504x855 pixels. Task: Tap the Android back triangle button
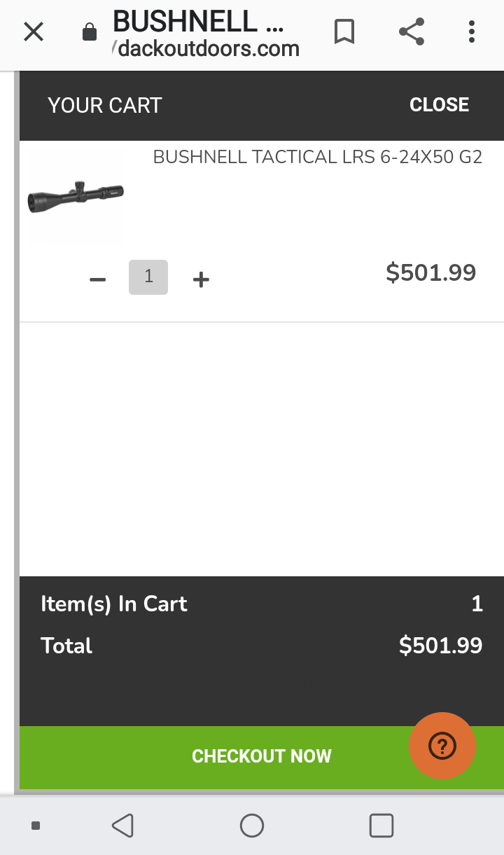point(122,826)
